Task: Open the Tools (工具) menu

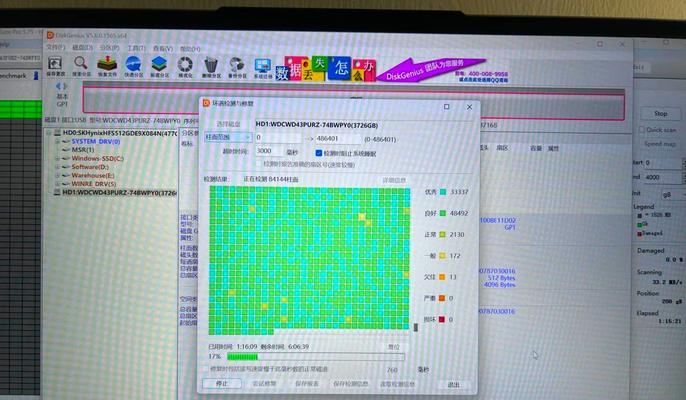Action: 136,48
